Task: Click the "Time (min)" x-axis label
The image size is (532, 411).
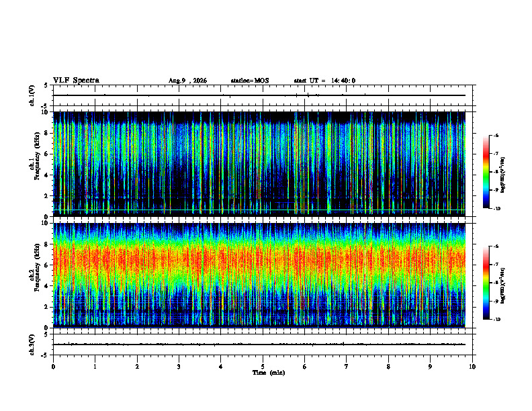Action: [x=269, y=373]
